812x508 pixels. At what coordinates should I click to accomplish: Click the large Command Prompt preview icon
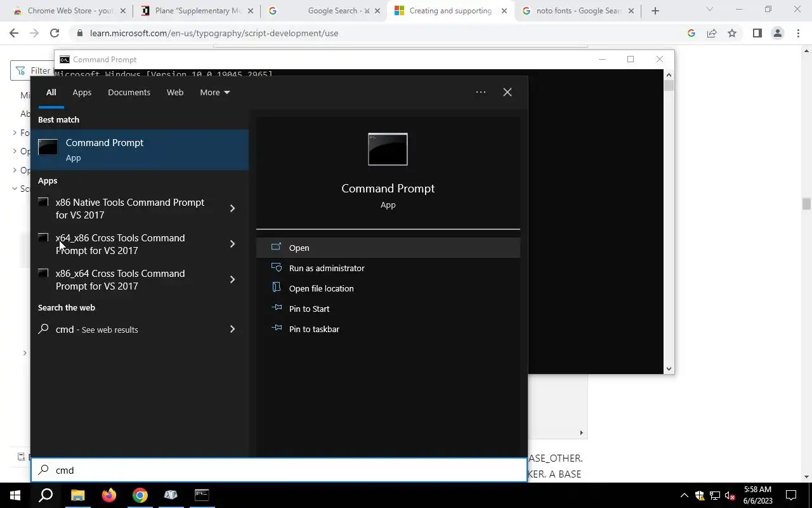[388, 149]
